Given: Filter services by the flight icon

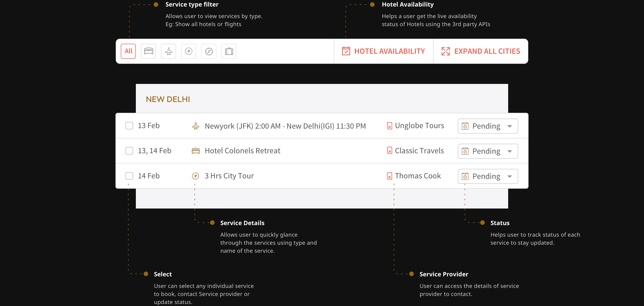Looking at the screenshot, I should coord(168,51).
